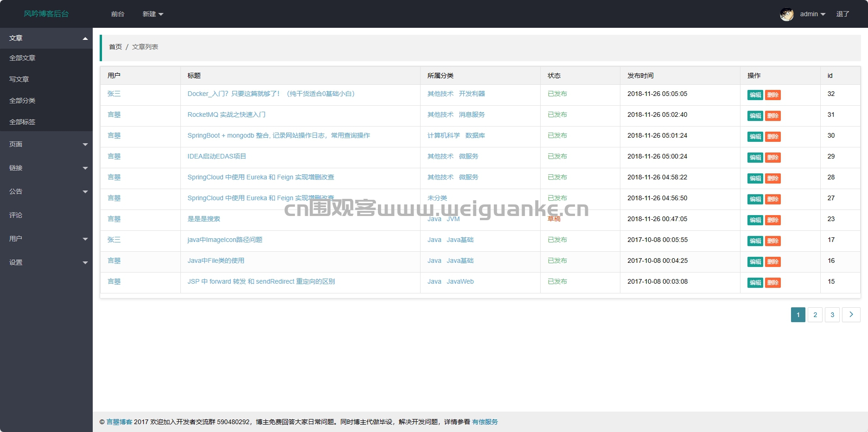Click 未分类 category link
This screenshot has height=432, width=868.
point(437,198)
